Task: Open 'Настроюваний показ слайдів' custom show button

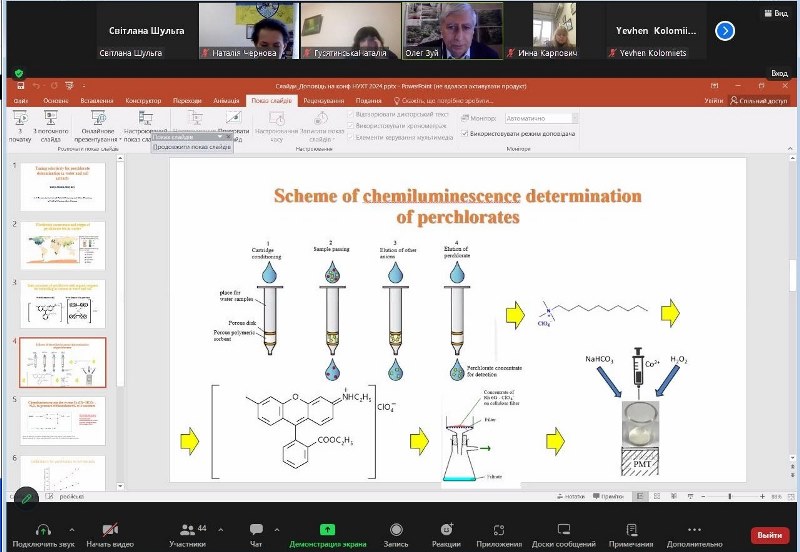Action: pos(145,126)
